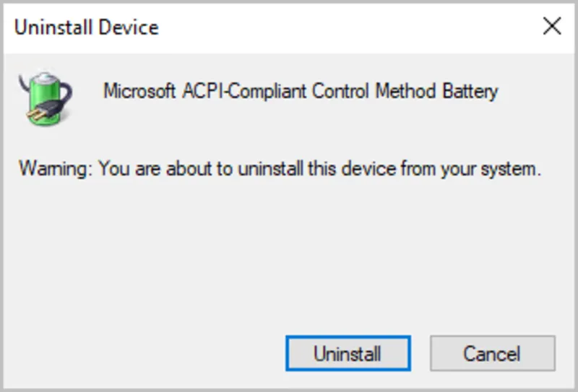Click the word "Microsoft" in the device name
578x392 pixels.
pos(139,92)
